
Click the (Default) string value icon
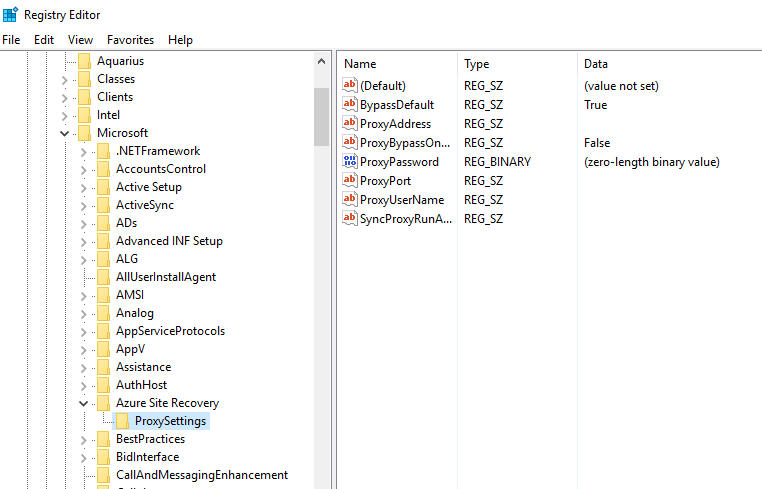coord(349,86)
